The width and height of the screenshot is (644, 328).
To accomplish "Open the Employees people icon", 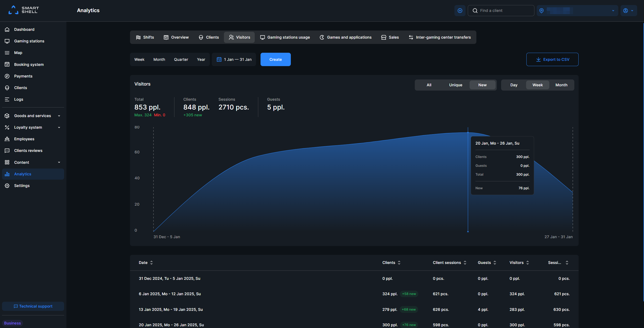I will [7, 139].
